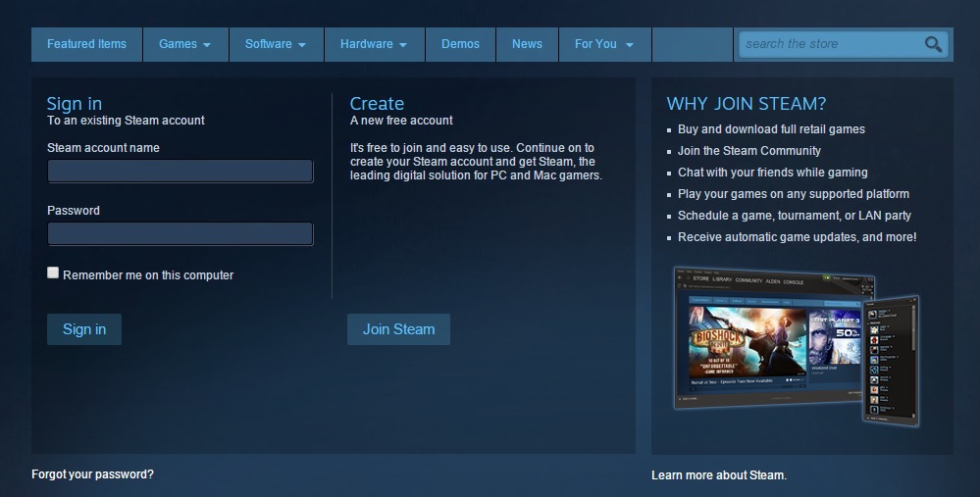Expand the Games dropdown menu

click(185, 44)
